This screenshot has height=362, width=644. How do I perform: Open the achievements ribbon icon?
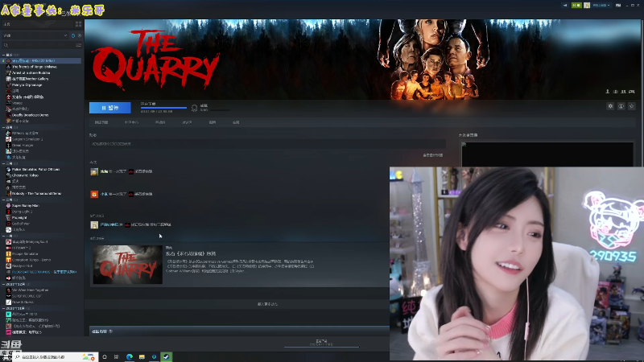(194, 109)
